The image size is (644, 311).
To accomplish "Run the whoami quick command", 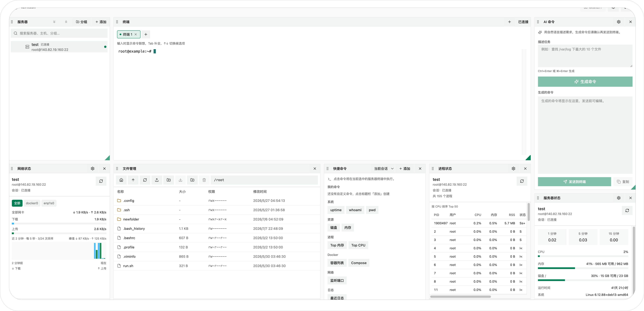I will tap(355, 210).
